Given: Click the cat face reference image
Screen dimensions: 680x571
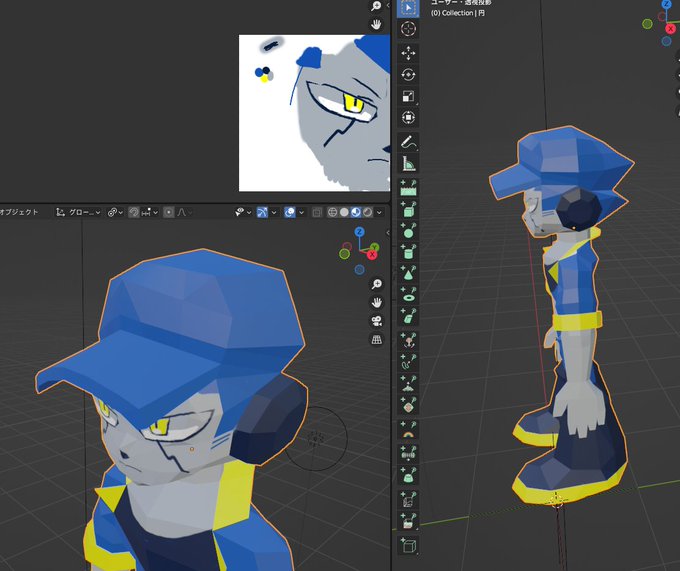Looking at the screenshot, I should 314,113.
